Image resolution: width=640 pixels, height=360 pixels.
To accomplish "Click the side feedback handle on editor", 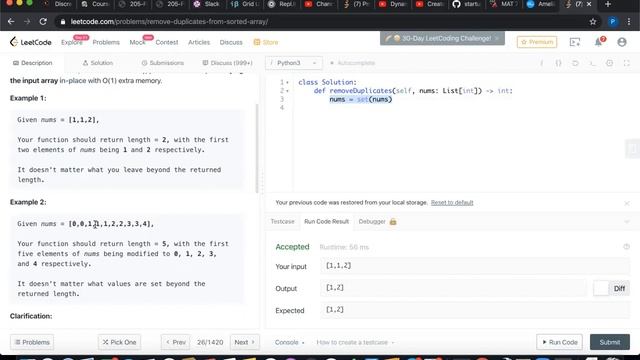I will click(632, 148).
